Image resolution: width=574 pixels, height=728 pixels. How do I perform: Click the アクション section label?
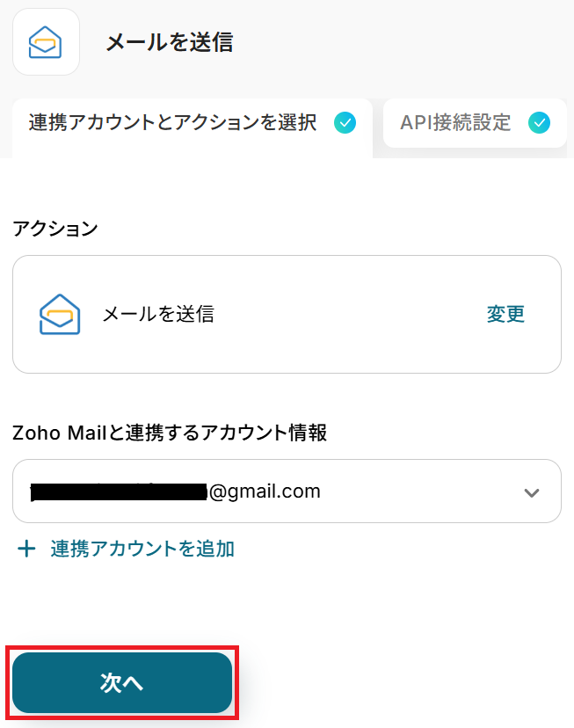[x=55, y=229]
